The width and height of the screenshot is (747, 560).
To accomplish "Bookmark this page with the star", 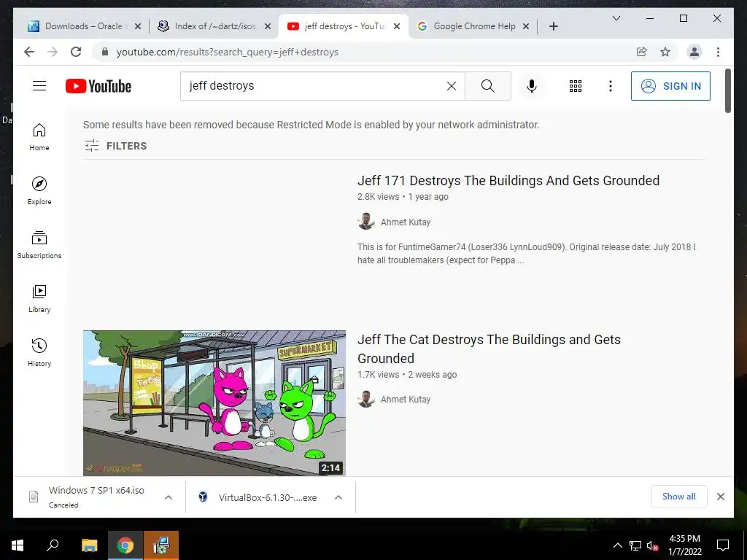I will (665, 52).
